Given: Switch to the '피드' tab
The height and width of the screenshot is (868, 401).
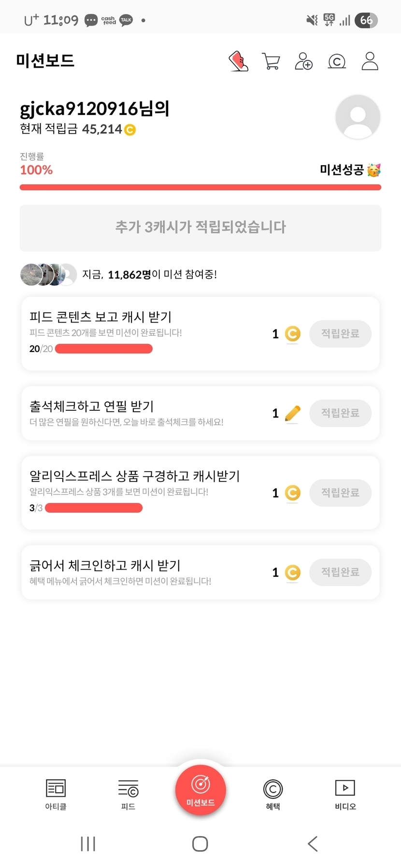Looking at the screenshot, I should [x=128, y=794].
